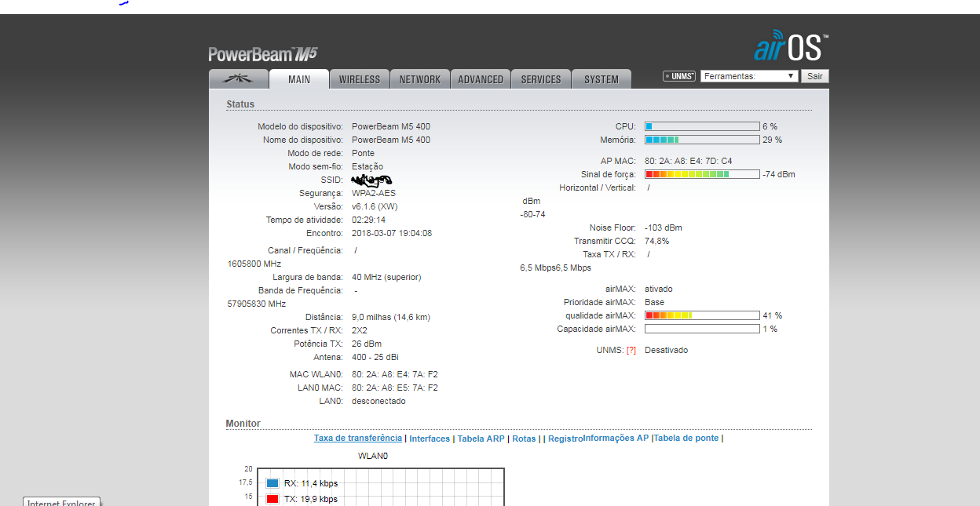This screenshot has width=980, height=506.
Task: Open the Tabela de ponte link
Action: (x=686, y=438)
